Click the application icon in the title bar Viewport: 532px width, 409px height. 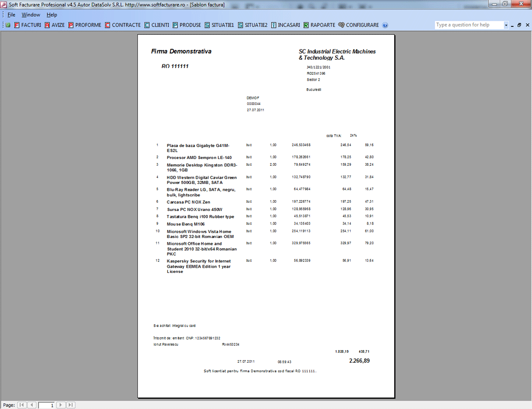pos(4,5)
